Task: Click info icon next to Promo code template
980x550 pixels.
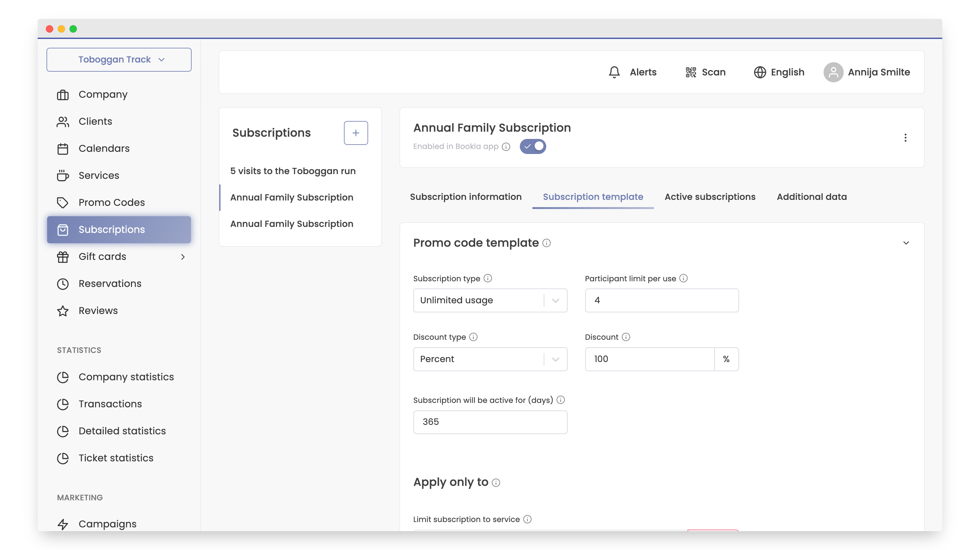Action: [x=546, y=243]
